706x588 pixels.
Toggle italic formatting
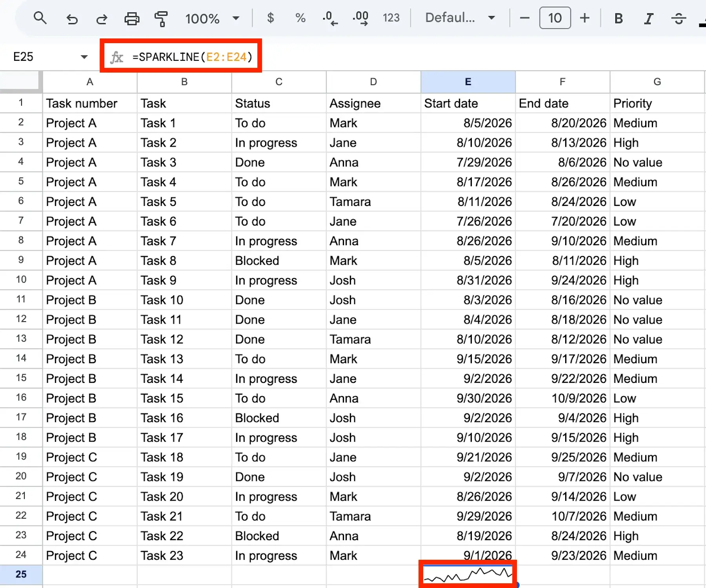[649, 18]
